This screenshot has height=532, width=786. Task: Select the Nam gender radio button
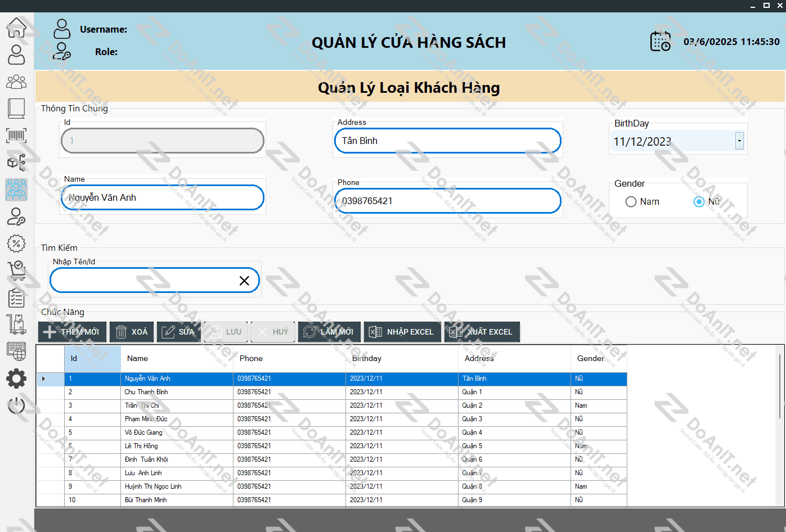pos(631,202)
